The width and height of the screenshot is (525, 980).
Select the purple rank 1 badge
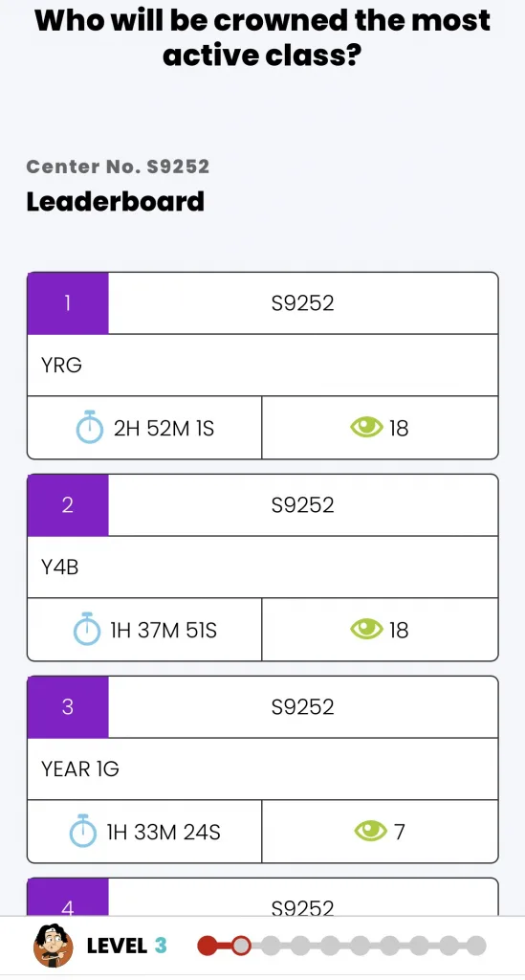[x=68, y=303]
